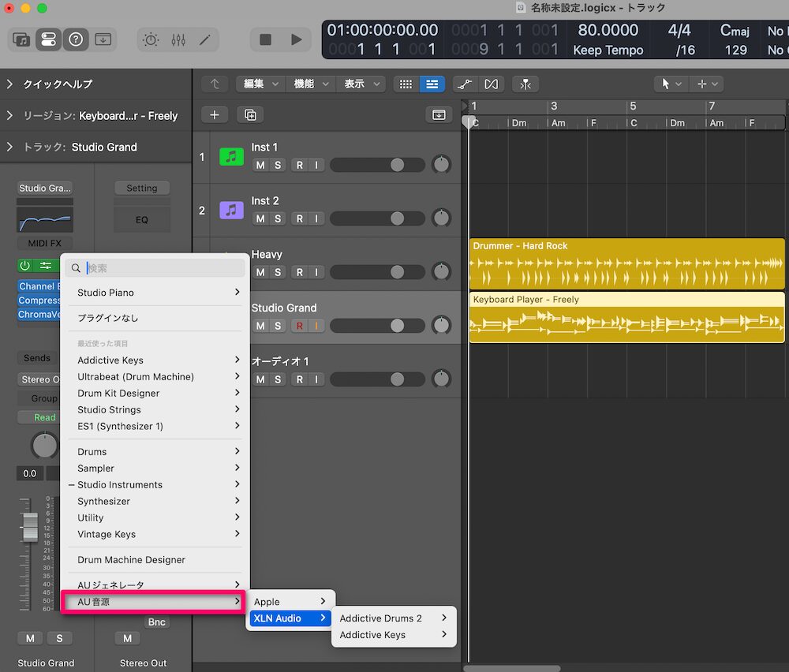This screenshot has width=789, height=672.
Task: Open the 表示 menu dropdown
Action: (361, 84)
